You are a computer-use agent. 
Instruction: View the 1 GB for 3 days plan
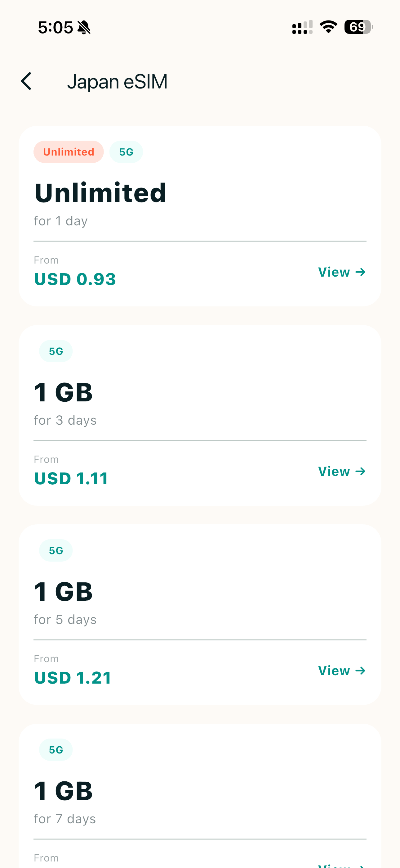[342, 471]
